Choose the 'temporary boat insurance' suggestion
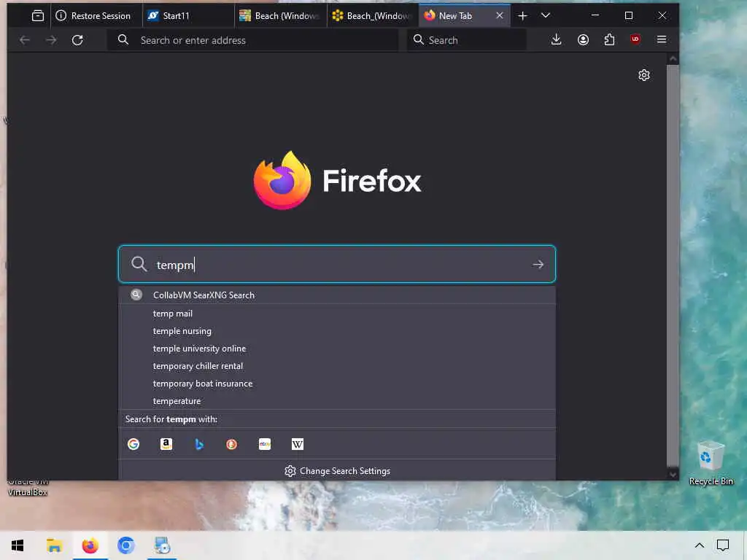The height and width of the screenshot is (560, 747). (x=337, y=384)
